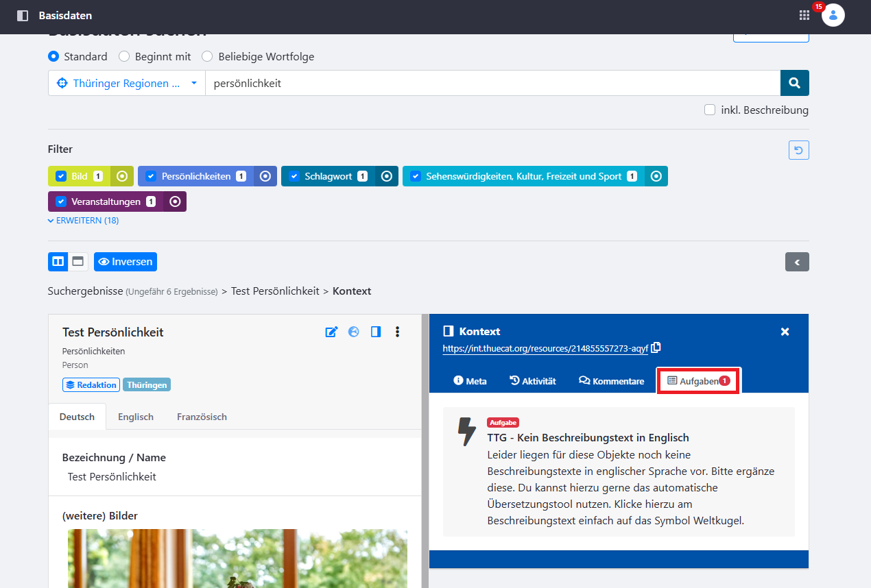Viewport: 871px width, 588px height.
Task: Click the Basisdaten page title
Action: coord(65,15)
